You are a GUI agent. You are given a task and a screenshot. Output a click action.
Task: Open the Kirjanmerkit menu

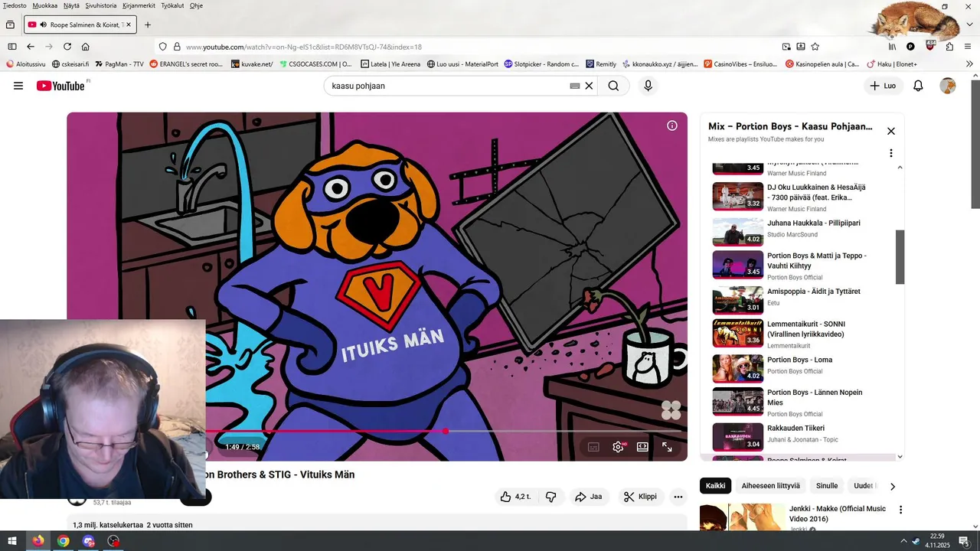click(x=139, y=5)
